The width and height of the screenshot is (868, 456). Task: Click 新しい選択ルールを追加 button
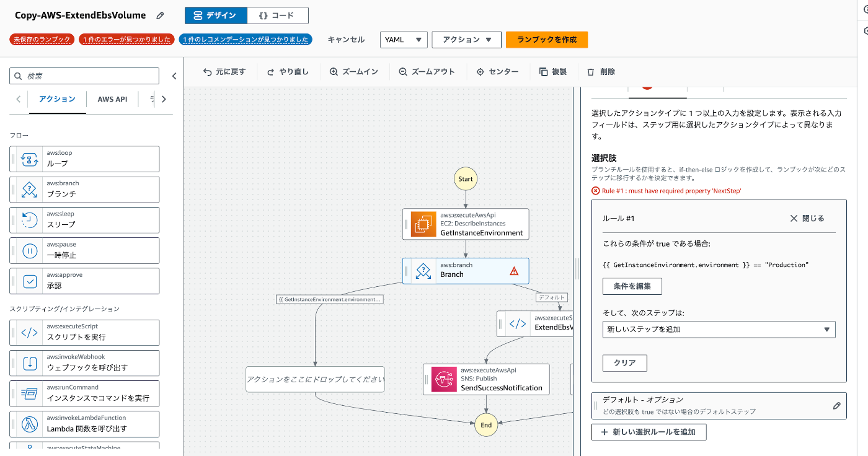pos(649,432)
